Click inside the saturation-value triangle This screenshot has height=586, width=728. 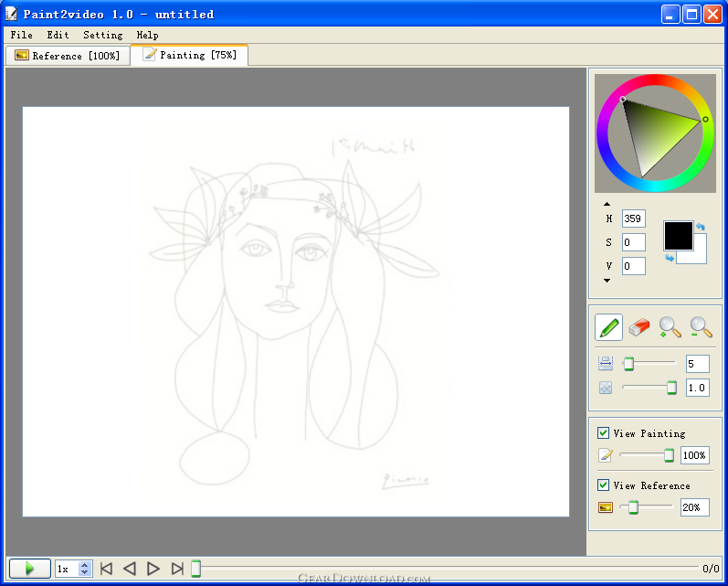655,133
